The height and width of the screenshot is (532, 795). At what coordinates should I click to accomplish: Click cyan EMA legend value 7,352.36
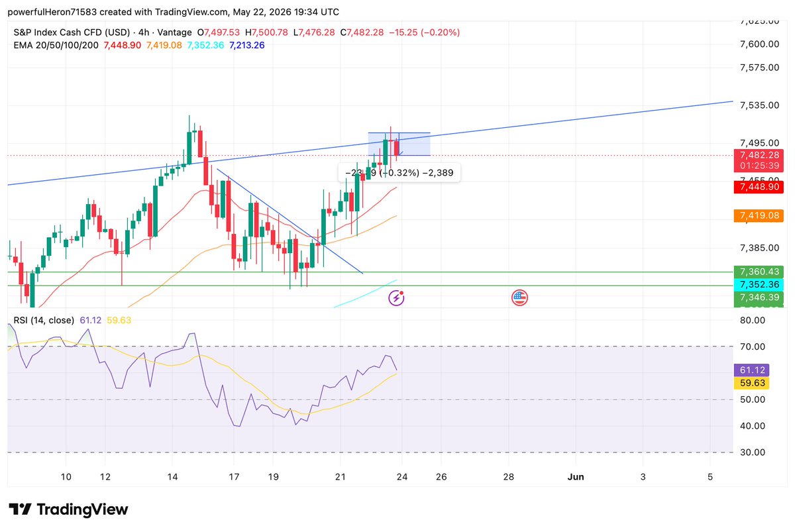pos(206,45)
